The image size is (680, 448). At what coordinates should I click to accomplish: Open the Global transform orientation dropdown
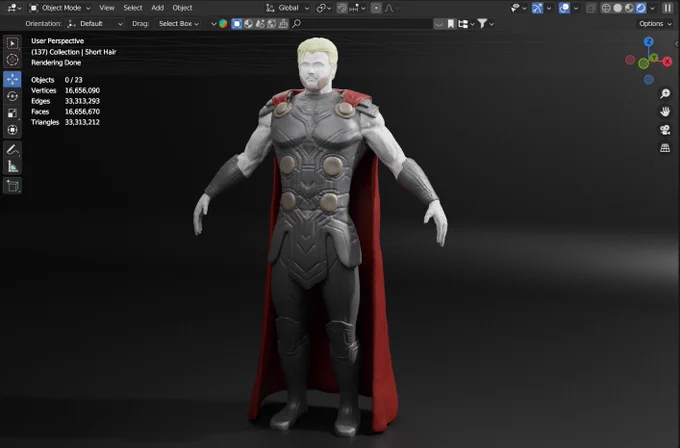(287, 8)
